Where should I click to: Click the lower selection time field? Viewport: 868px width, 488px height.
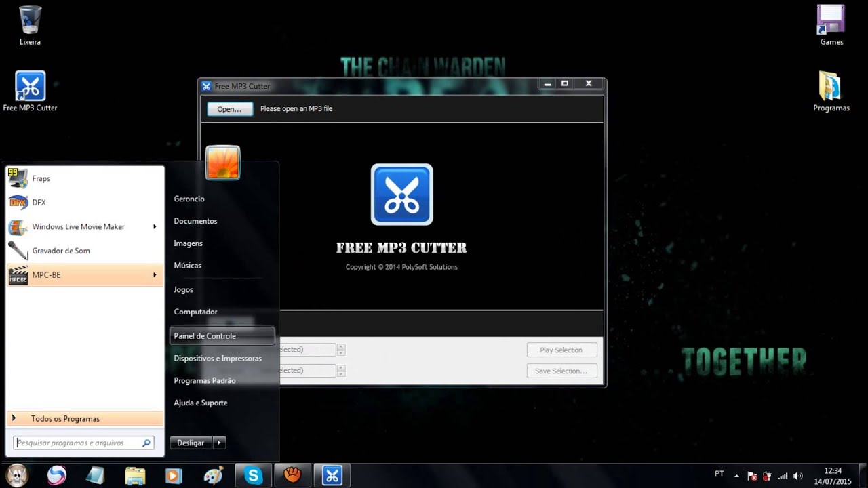pyautogui.click(x=307, y=371)
